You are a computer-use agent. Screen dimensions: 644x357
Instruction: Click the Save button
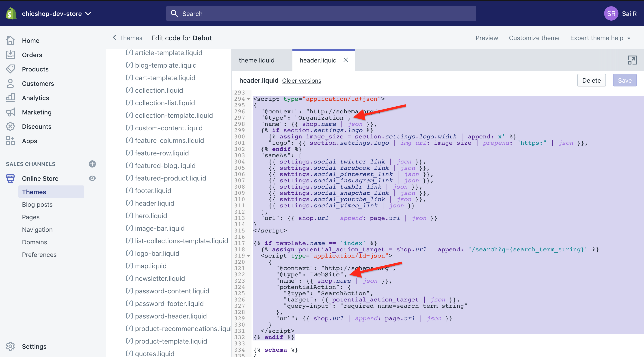(625, 80)
